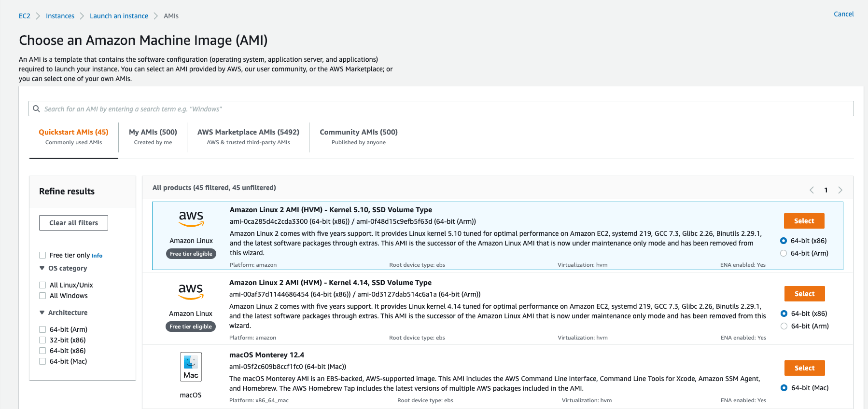Click the EC2 breadcrumb link
Image resolution: width=868 pixels, height=409 pixels.
[x=25, y=16]
